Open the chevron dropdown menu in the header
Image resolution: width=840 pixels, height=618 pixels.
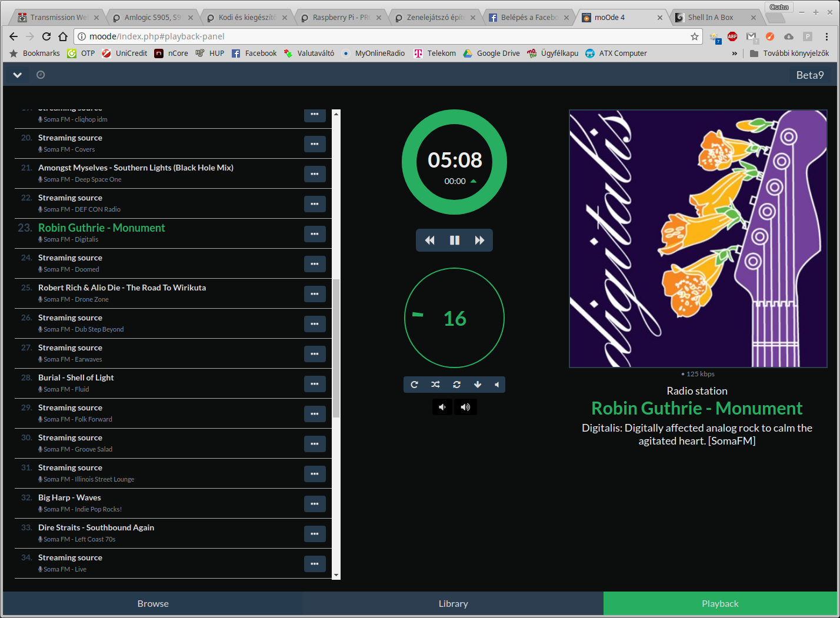coord(18,75)
